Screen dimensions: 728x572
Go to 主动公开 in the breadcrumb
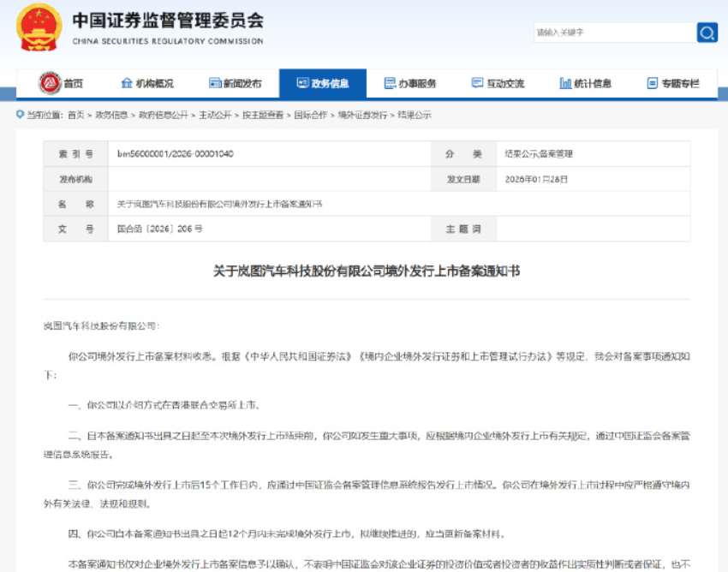pos(216,115)
